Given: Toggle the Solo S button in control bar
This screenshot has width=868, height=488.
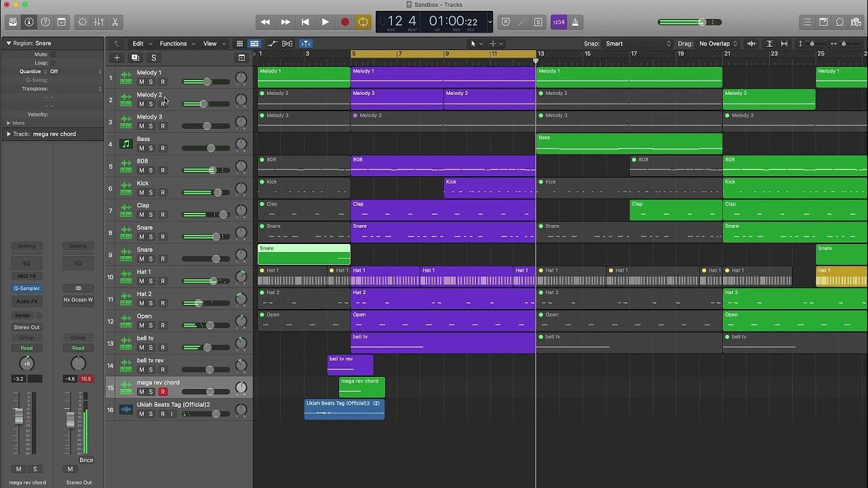Looking at the screenshot, I should pos(538,22).
